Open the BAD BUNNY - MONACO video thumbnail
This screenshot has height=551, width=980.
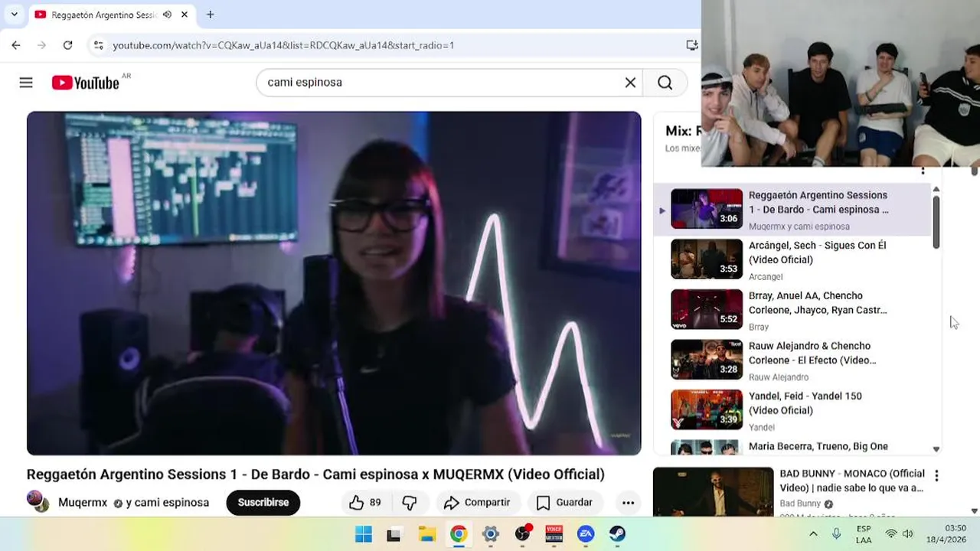click(714, 492)
